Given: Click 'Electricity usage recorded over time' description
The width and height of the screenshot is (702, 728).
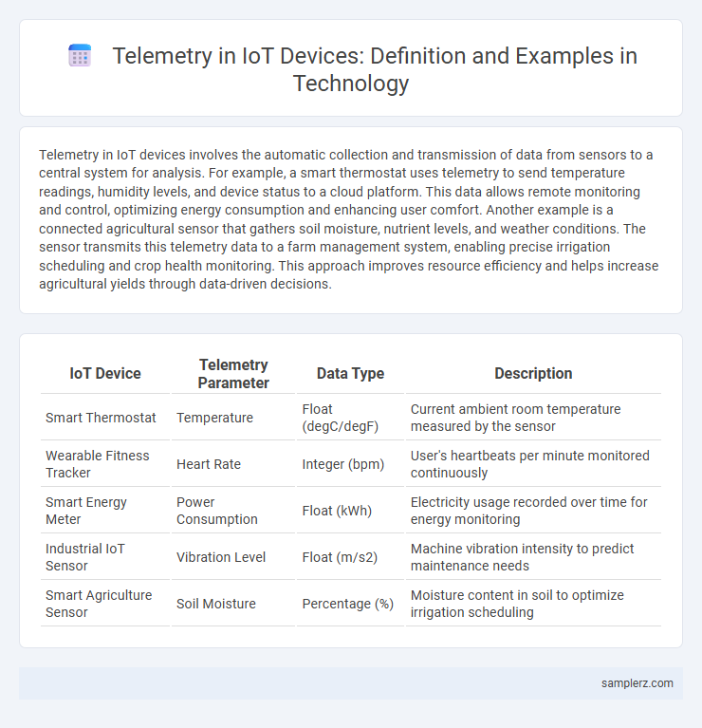Looking at the screenshot, I should 533,511.
